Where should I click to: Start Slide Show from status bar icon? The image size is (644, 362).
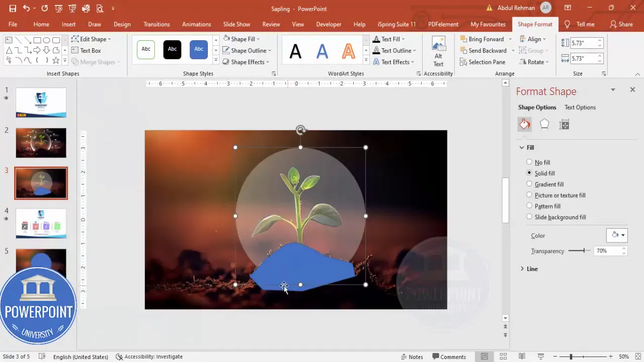click(541, 356)
